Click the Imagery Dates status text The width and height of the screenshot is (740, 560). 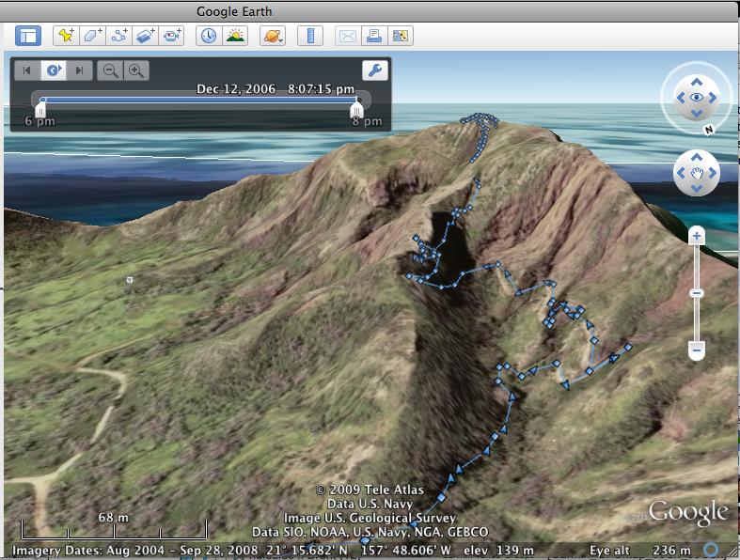click(x=135, y=550)
